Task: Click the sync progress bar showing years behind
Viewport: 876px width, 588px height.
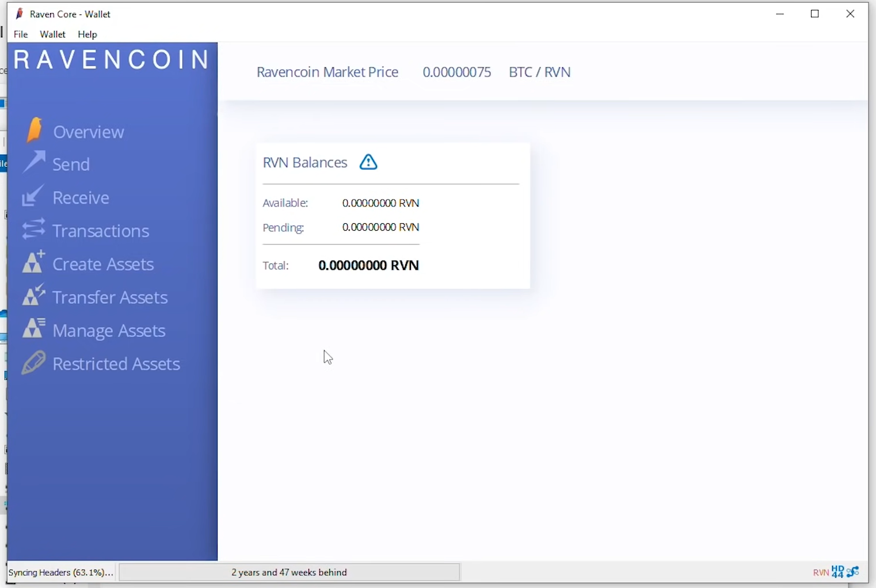Action: [289, 572]
